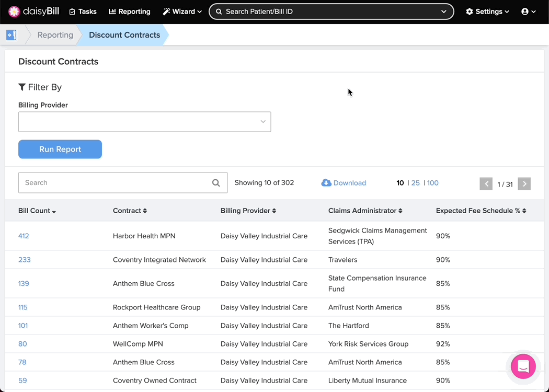Show 25 results per page
This screenshot has width=549, height=392.
[x=416, y=183]
